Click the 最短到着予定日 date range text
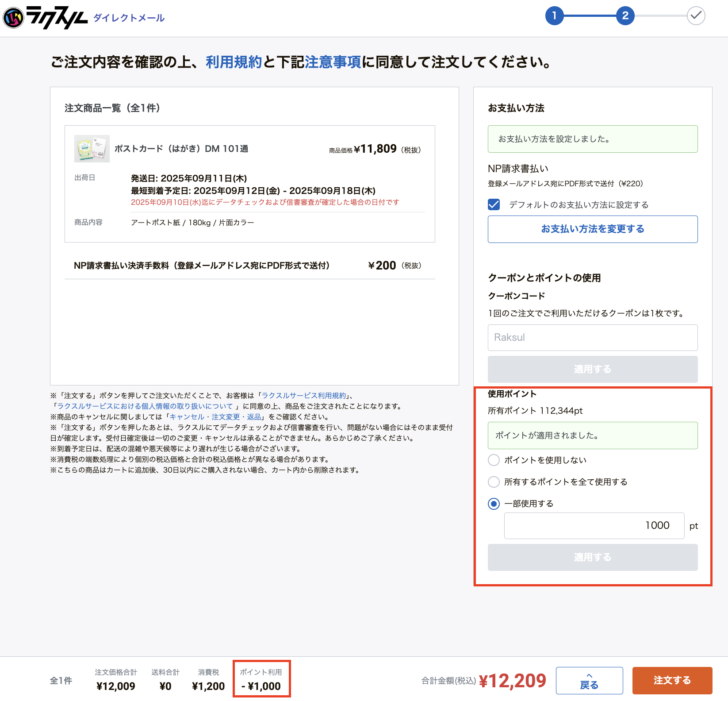This screenshot has width=728, height=701. click(x=253, y=191)
